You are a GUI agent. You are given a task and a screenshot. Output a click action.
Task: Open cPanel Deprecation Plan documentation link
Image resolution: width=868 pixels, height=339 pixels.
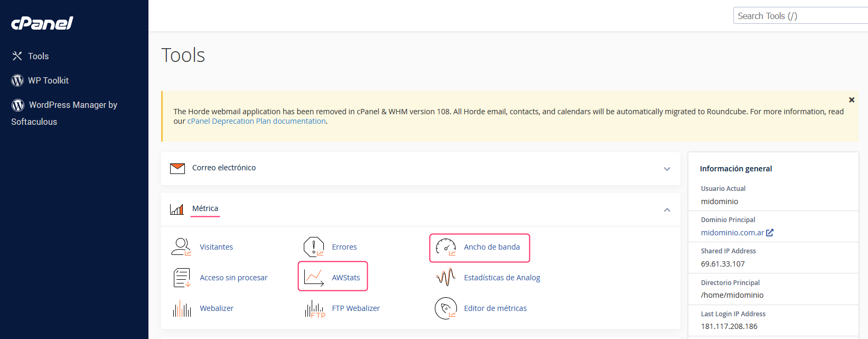pos(256,121)
